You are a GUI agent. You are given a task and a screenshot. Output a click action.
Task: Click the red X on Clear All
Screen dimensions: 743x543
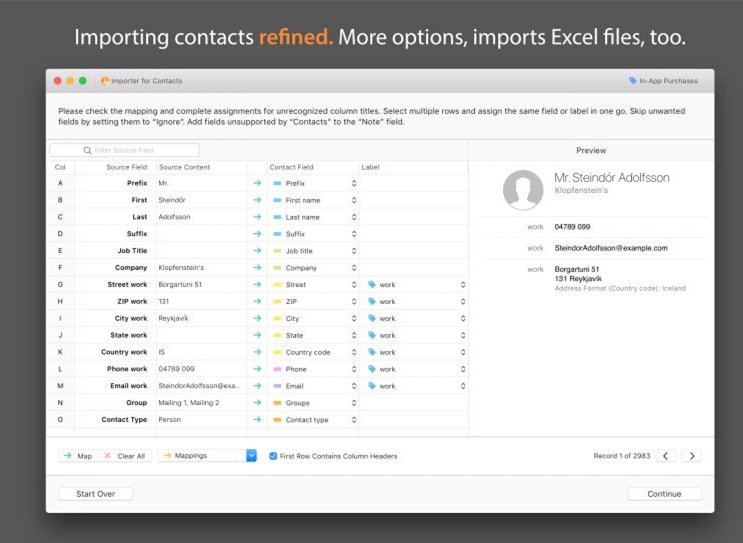point(108,455)
